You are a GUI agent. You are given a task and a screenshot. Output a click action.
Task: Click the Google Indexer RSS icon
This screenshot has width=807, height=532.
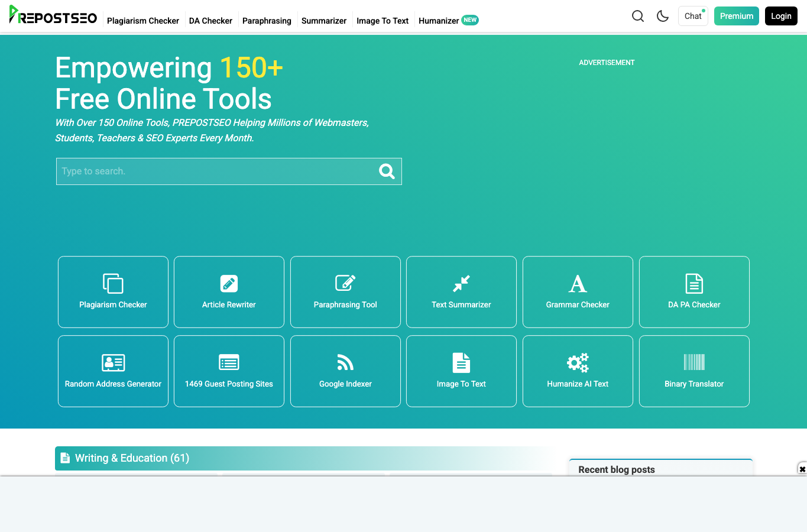click(x=345, y=362)
